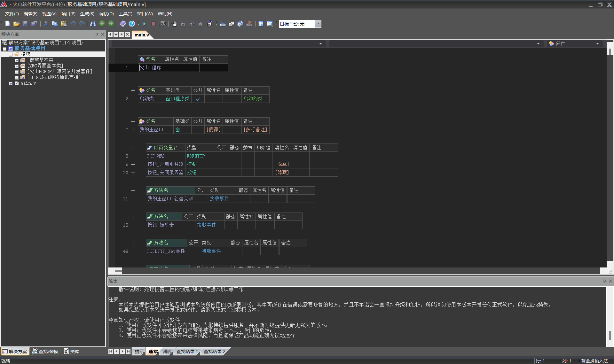Switch to the 查找结果 1 tab
The image size is (614, 364).
point(187,352)
